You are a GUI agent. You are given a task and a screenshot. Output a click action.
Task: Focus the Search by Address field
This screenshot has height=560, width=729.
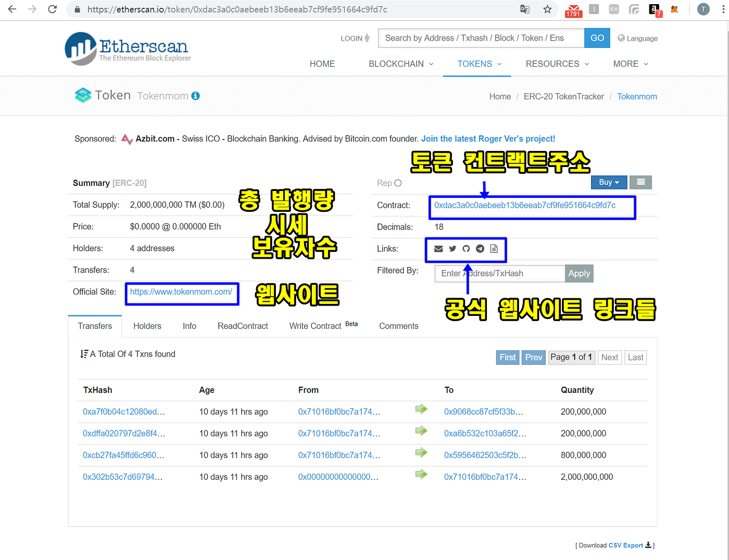pos(481,38)
